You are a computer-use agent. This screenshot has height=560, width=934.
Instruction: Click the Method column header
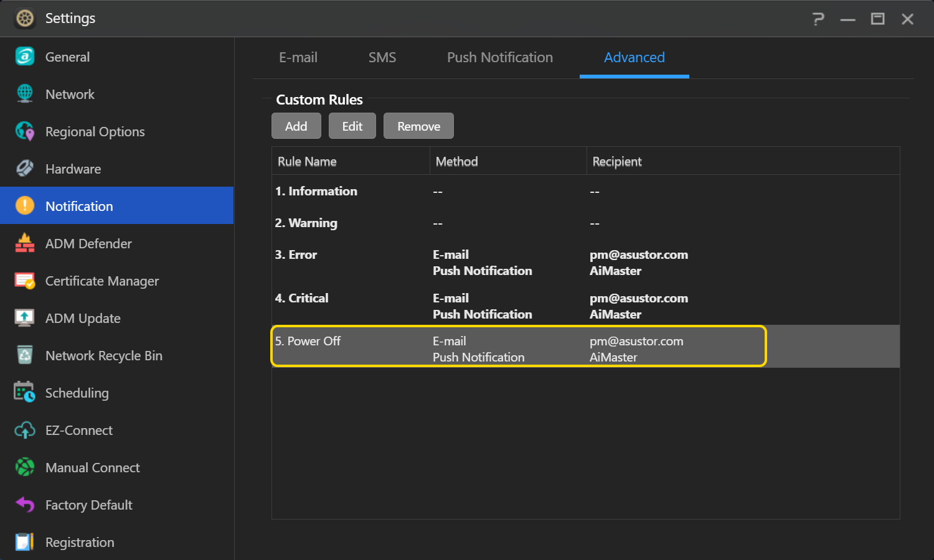[x=508, y=161]
